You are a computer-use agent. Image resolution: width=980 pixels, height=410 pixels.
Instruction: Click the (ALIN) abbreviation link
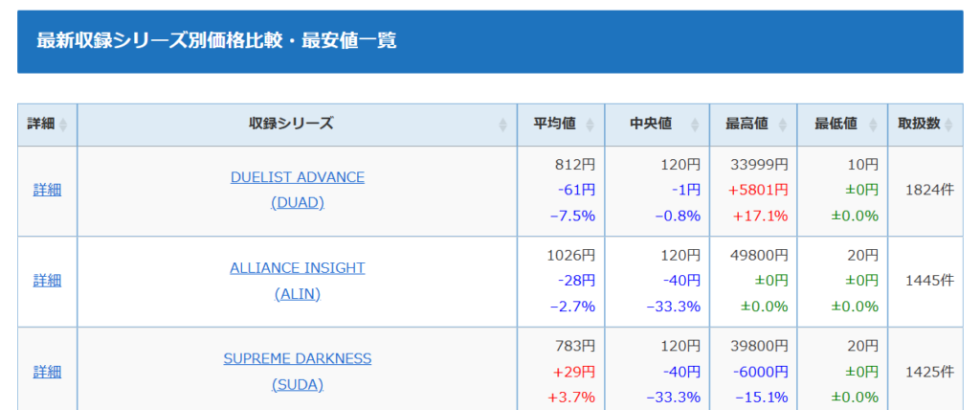298,293
